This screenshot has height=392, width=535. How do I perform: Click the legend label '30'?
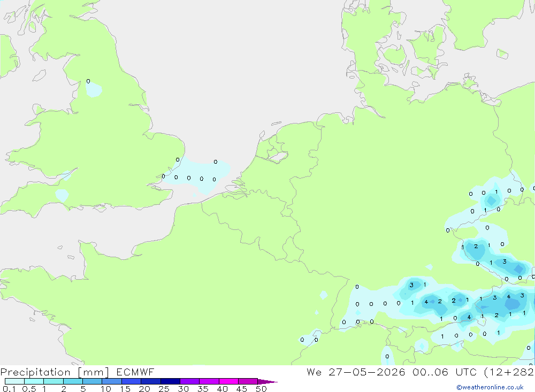[183, 389]
